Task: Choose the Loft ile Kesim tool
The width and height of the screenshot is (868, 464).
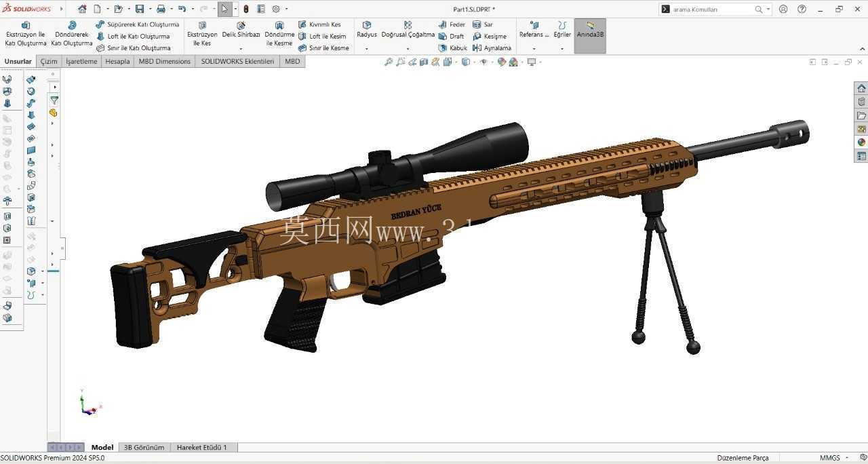Action: [322, 36]
